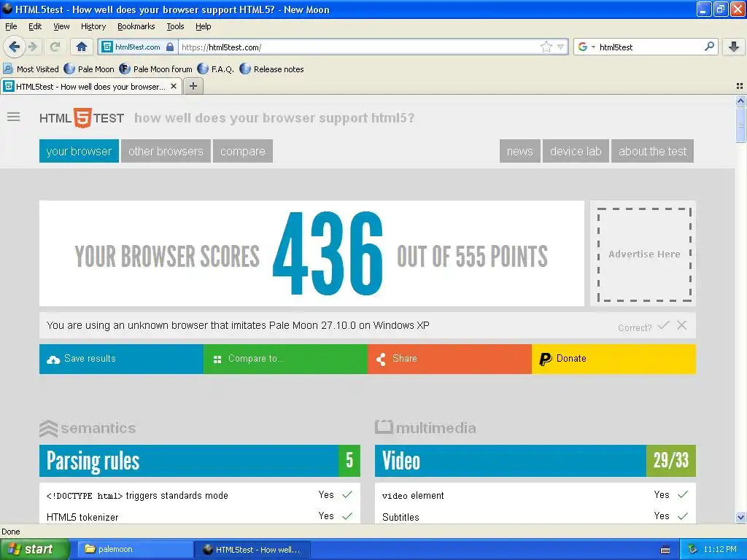Expand the Parsing rules section header
747x560 pixels.
tap(200, 461)
